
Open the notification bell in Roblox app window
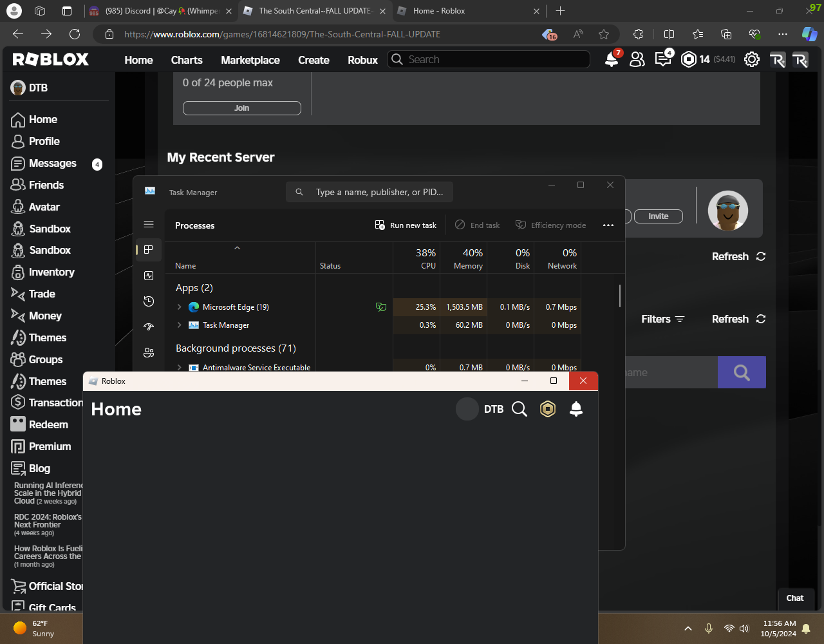point(576,409)
